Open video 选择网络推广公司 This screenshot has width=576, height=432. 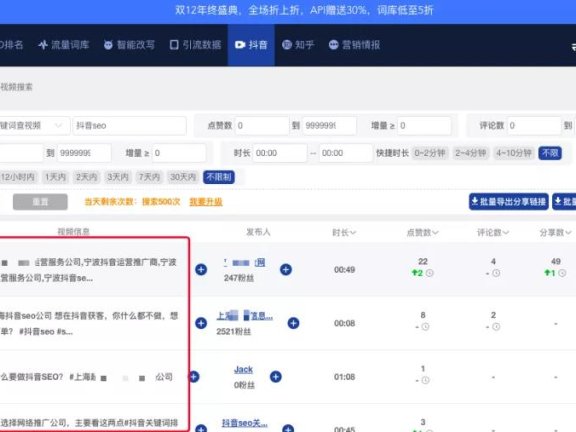pyautogui.click(x=89, y=423)
